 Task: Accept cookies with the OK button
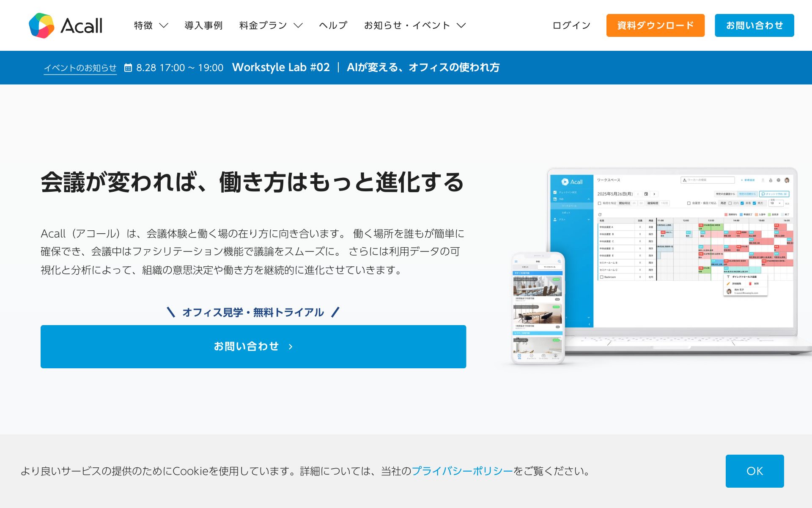click(x=754, y=471)
